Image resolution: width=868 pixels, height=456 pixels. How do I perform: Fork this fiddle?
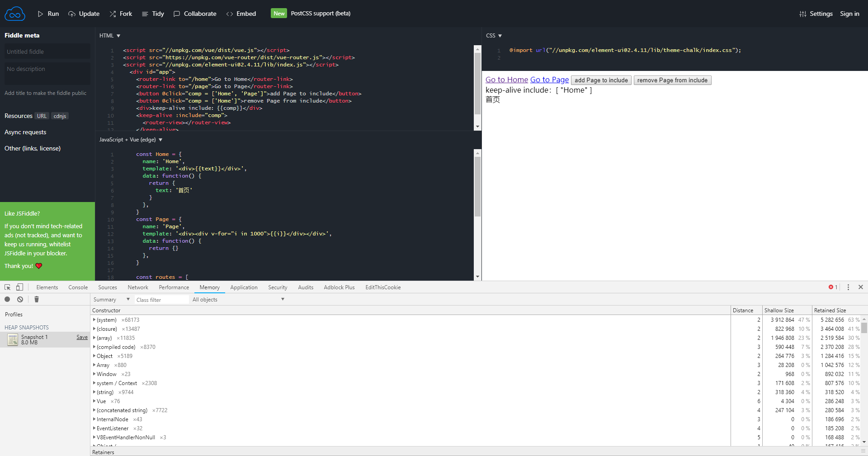pyautogui.click(x=121, y=14)
